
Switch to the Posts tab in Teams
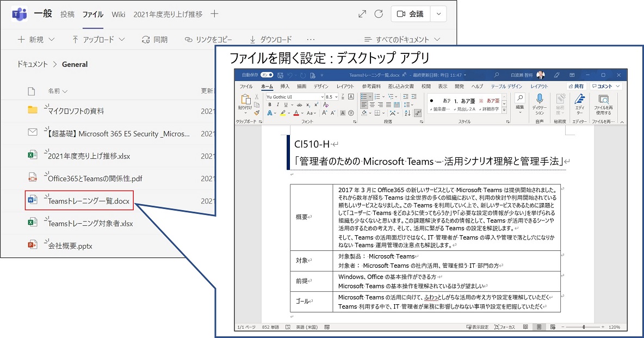(67, 14)
